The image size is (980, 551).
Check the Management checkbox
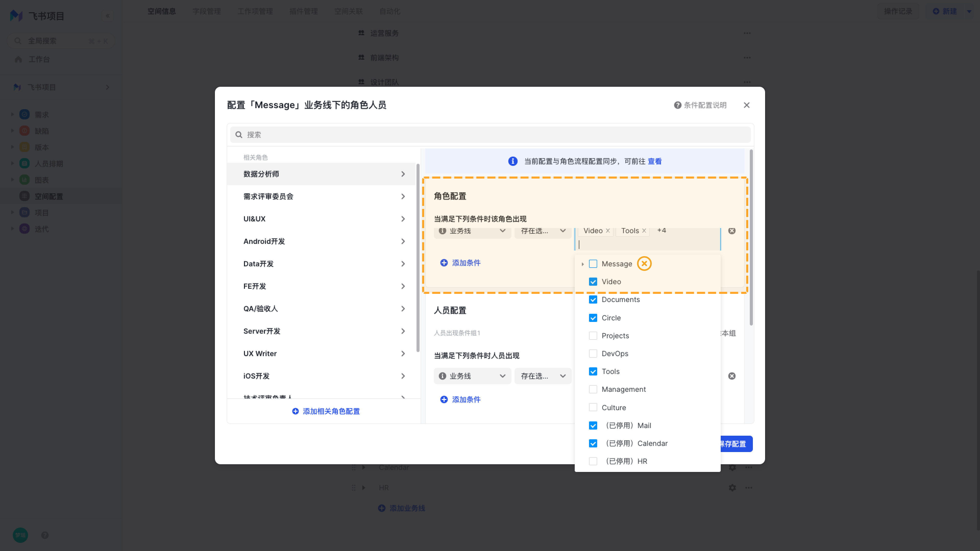593,389
